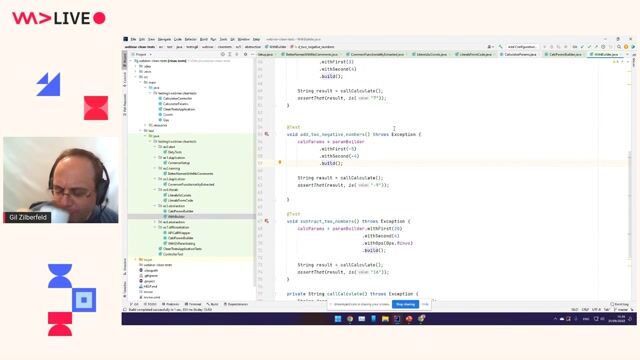Image resolution: width=640 pixels, height=360 pixels.
Task: Open the Refactor menu
Action: click(x=191, y=39)
